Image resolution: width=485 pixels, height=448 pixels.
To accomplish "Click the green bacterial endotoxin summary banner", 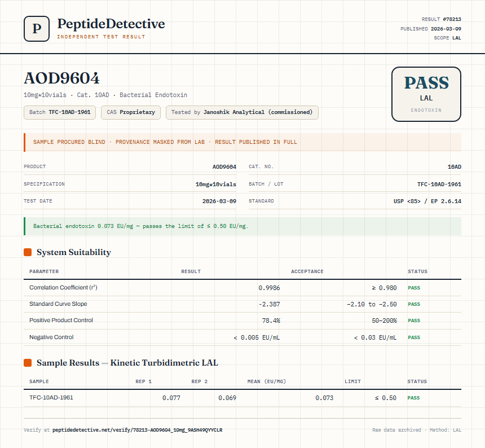I will coord(242,226).
